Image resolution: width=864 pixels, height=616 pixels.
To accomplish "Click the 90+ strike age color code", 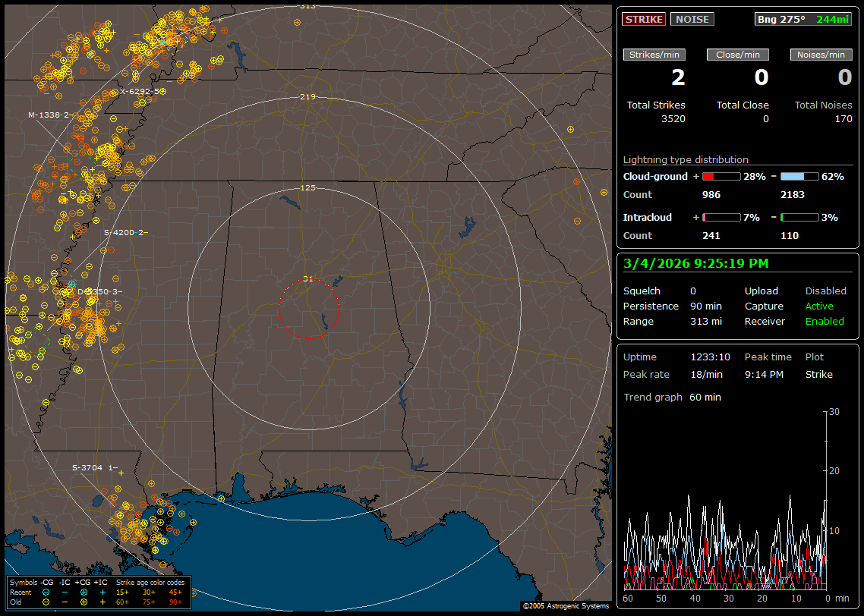I will click(175, 602).
